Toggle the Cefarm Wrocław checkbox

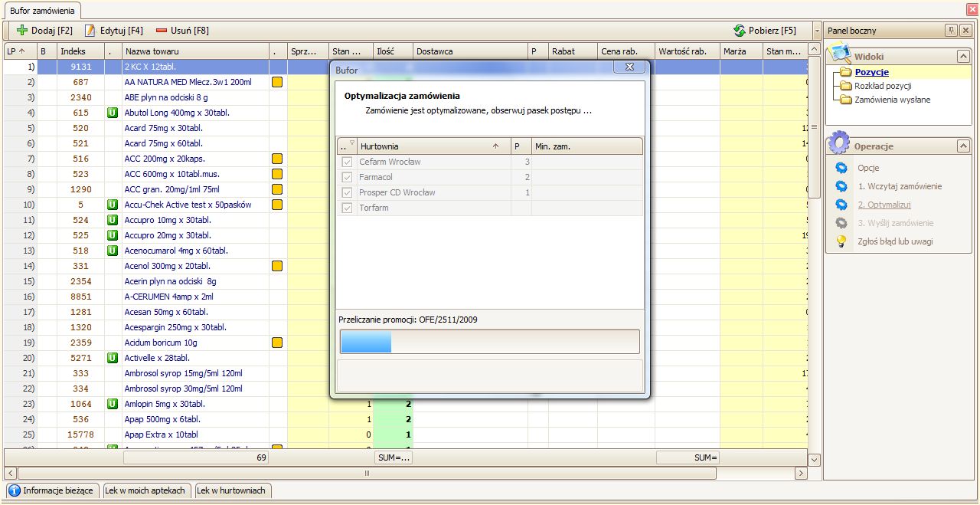(347, 162)
